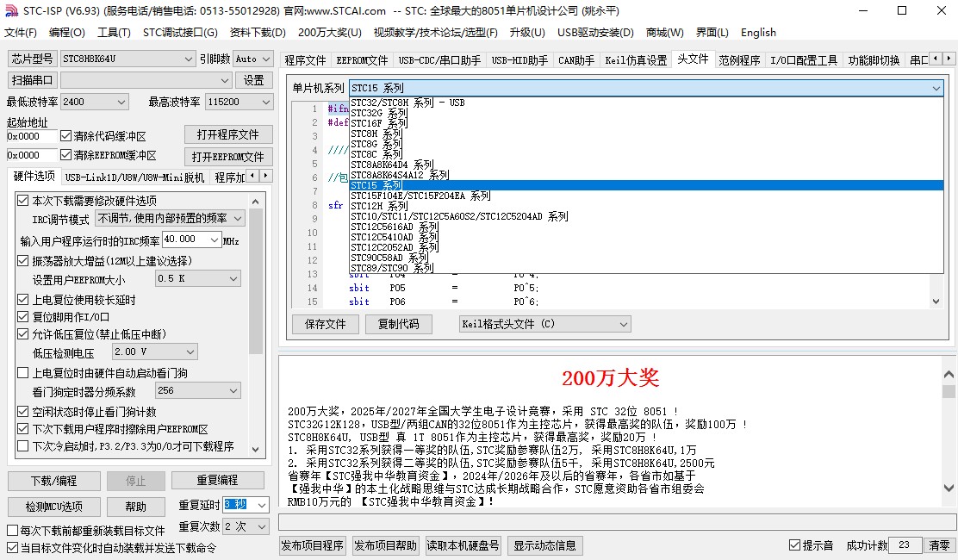Click right arrow of hardware options tab strip

[265, 176]
